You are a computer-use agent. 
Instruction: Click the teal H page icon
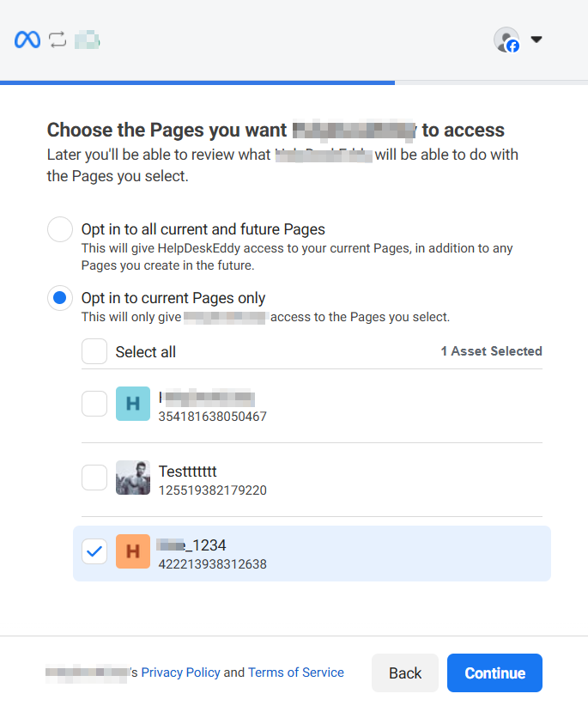pyautogui.click(x=133, y=404)
